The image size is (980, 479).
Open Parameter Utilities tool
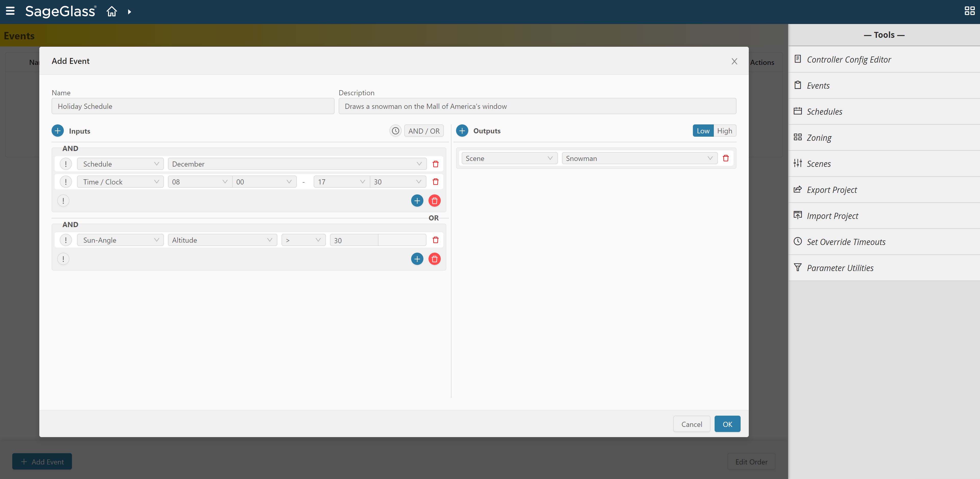(x=884, y=268)
